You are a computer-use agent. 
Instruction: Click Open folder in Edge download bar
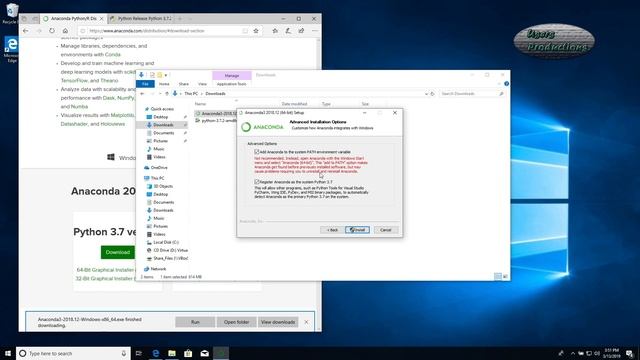tap(236, 322)
